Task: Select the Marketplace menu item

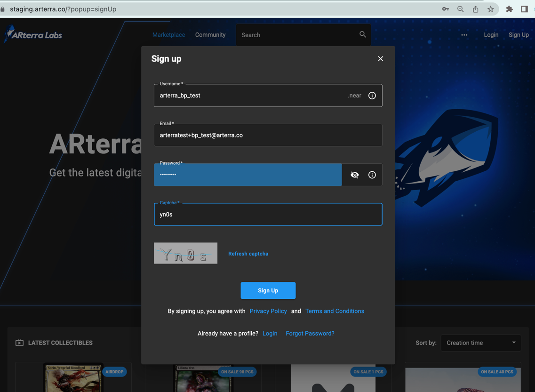Action: pyautogui.click(x=168, y=34)
